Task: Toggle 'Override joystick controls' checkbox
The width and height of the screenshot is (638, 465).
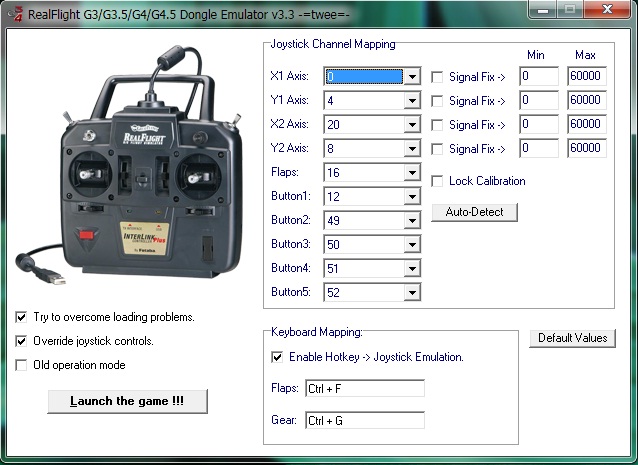Action: [21, 341]
